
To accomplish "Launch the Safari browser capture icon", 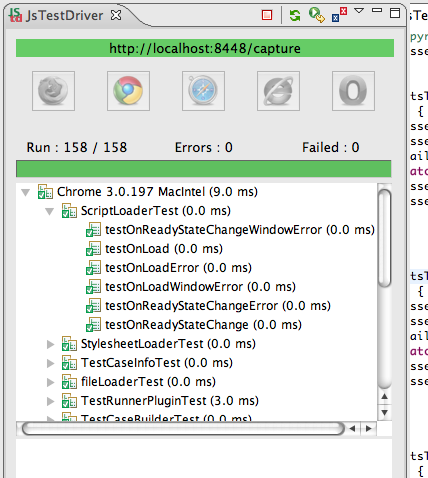I will (x=203, y=91).
